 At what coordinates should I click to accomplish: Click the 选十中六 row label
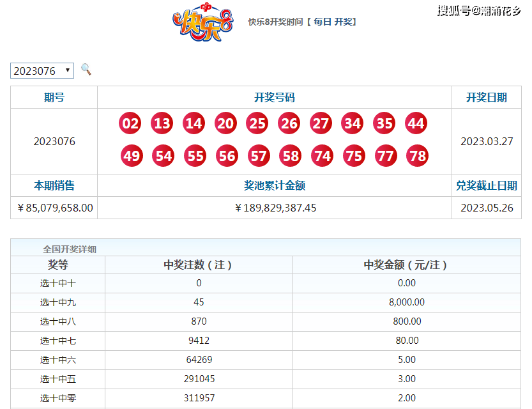(58, 359)
